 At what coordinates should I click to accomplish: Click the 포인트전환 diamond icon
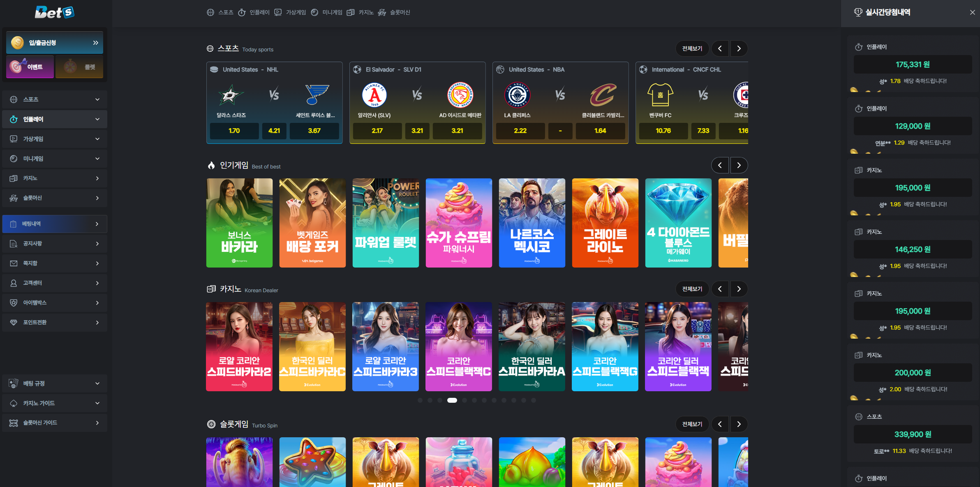point(14,322)
